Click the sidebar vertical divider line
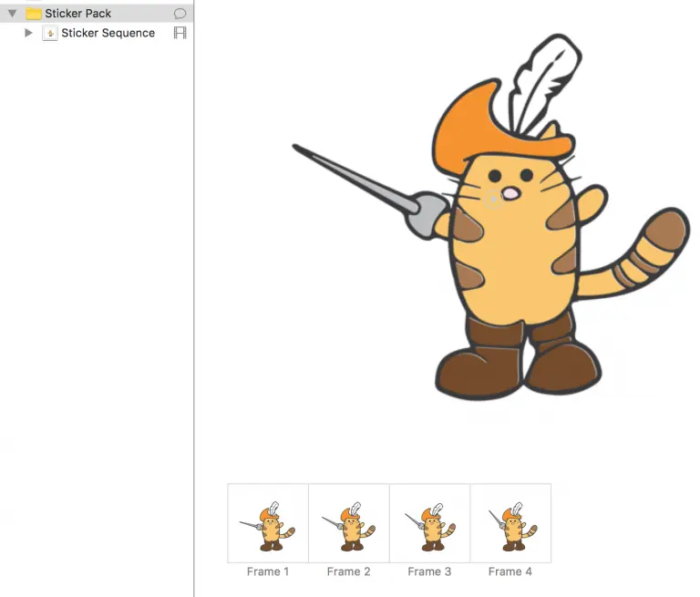 pyautogui.click(x=194, y=298)
